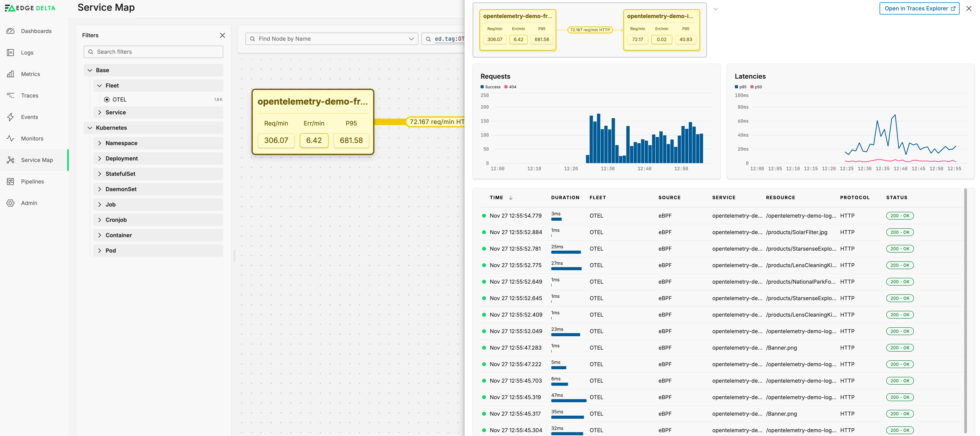The width and height of the screenshot is (980, 436).
Task: Click the Service Map page title
Action: [x=106, y=8]
